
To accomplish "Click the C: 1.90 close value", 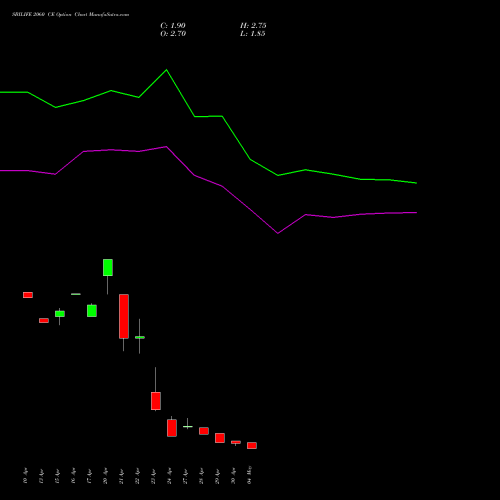I will pos(173,25).
